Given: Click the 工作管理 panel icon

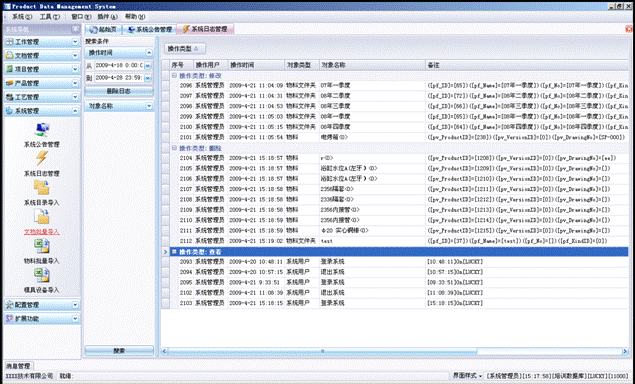Looking at the screenshot, I should (9, 42).
